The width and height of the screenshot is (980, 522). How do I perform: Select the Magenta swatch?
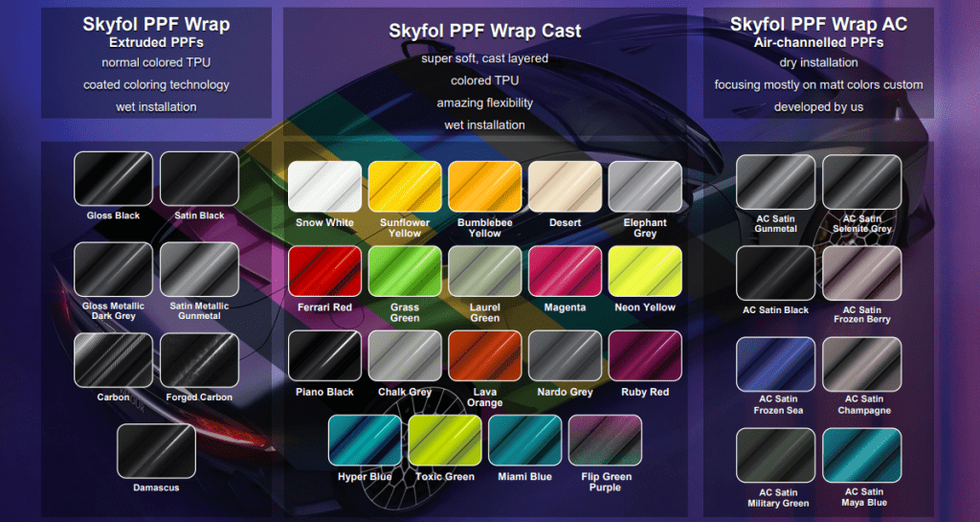point(565,271)
